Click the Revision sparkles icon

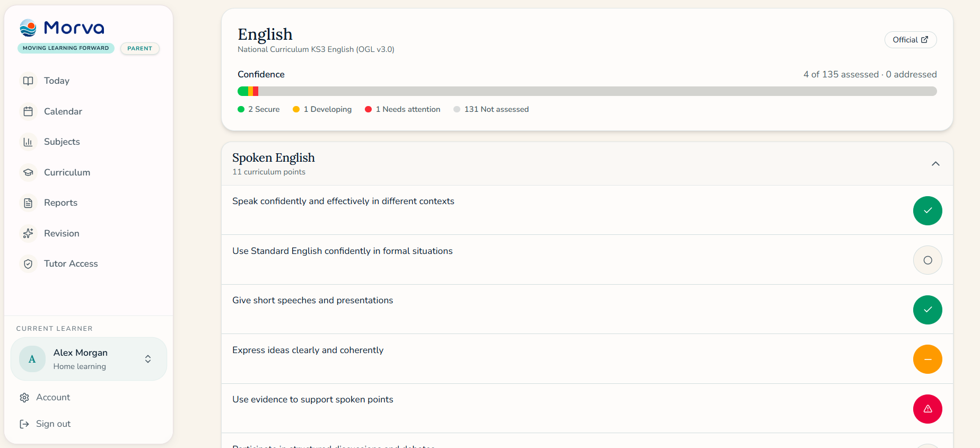[28, 233]
